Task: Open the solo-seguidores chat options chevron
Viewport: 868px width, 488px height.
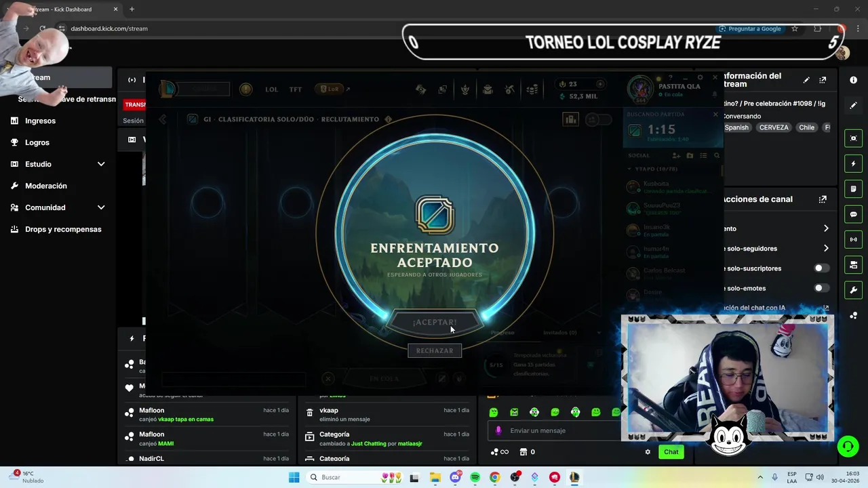Action: pos(825,249)
